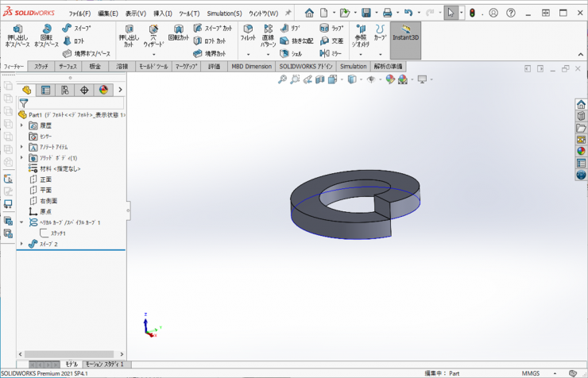This screenshot has height=378, width=588.
Task: Click the Save icon in top toolbar
Action: [x=366, y=13]
